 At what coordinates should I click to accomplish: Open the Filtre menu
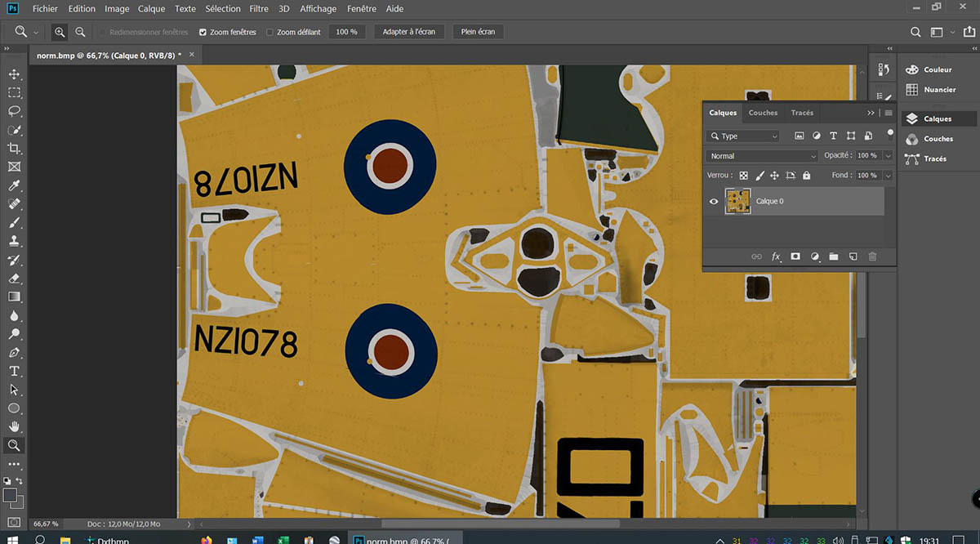tap(259, 9)
